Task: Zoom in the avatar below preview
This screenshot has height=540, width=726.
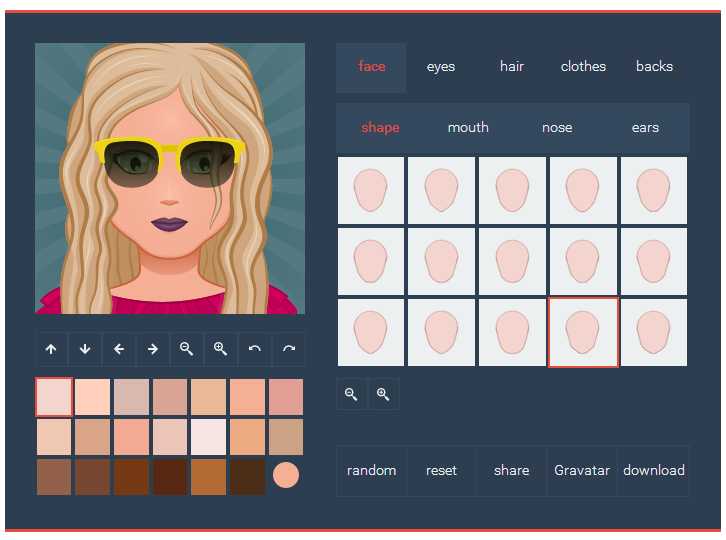Action: tap(220, 349)
